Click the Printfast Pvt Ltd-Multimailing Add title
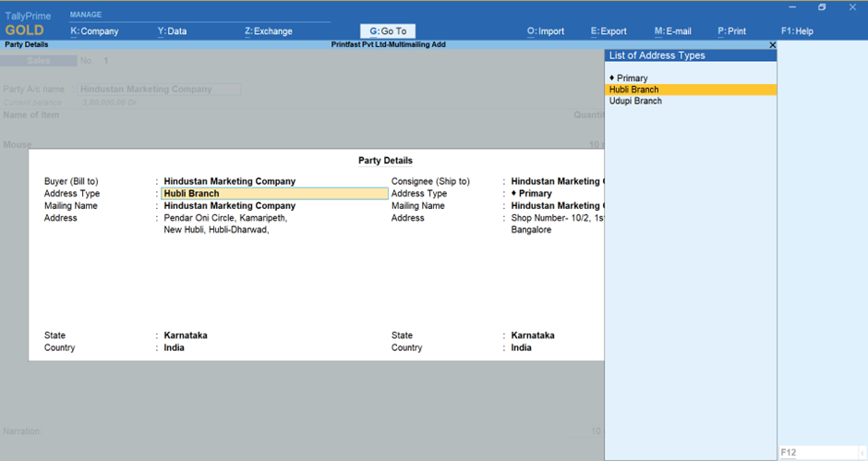868x461 pixels. [x=388, y=44]
